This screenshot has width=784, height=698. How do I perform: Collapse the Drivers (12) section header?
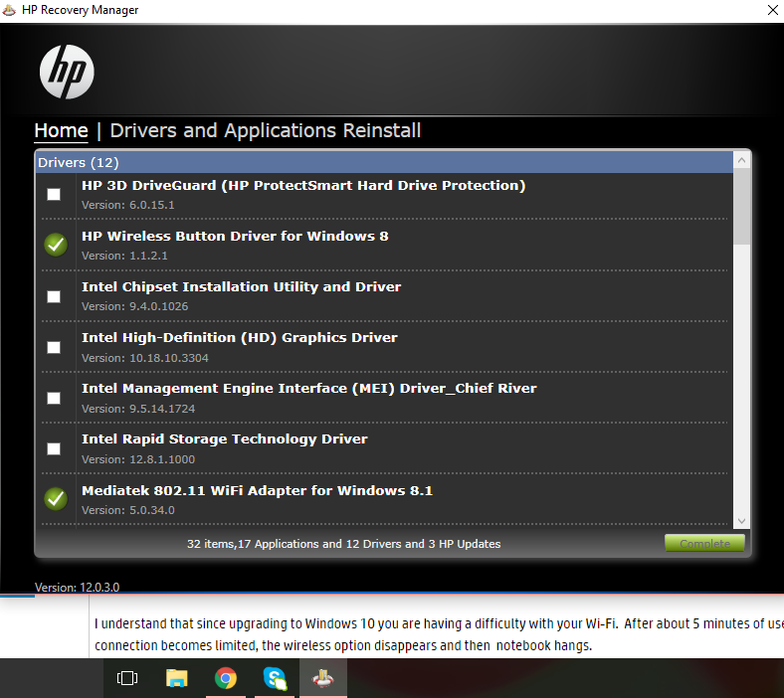pos(384,162)
